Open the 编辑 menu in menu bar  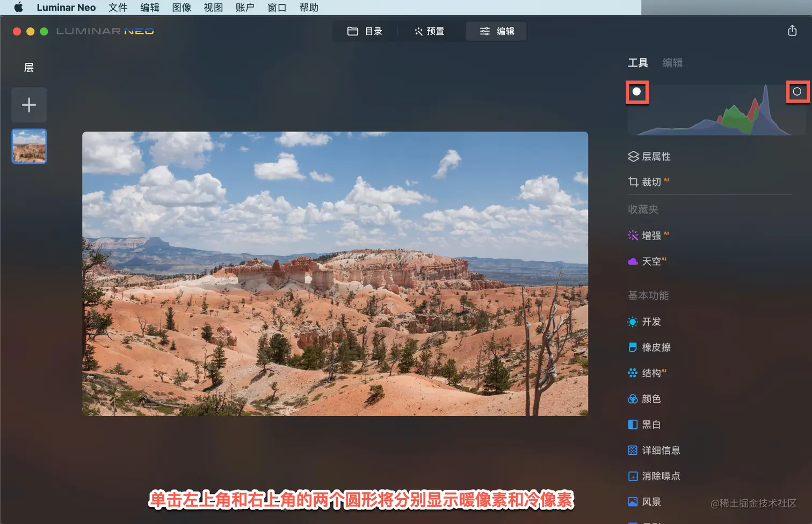click(x=150, y=8)
